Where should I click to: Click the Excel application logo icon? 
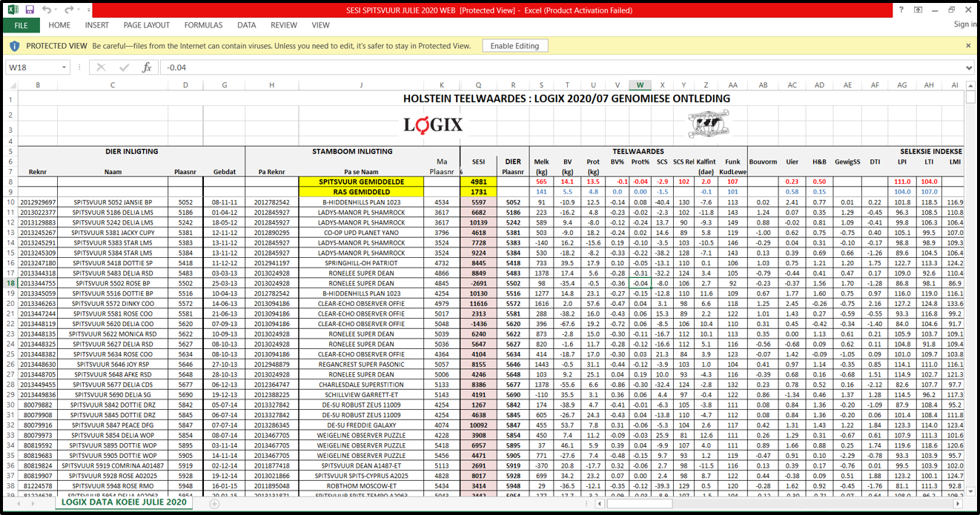point(13,10)
